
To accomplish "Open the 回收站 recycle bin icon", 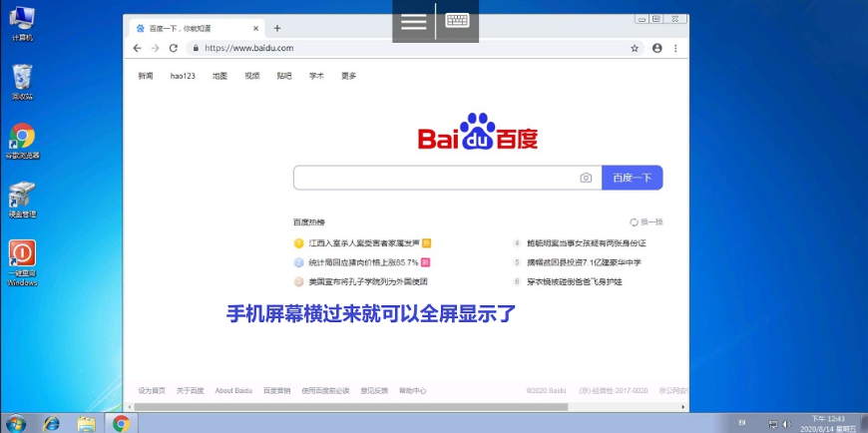I will 22,82.
